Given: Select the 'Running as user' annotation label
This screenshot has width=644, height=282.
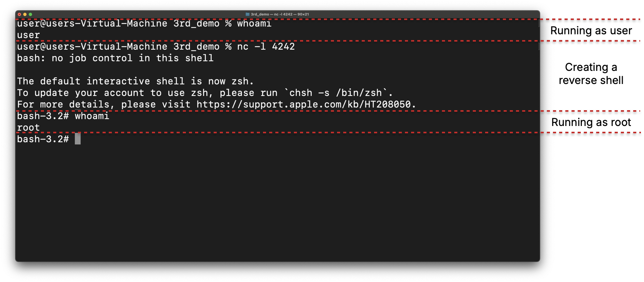Looking at the screenshot, I should pos(591,31).
